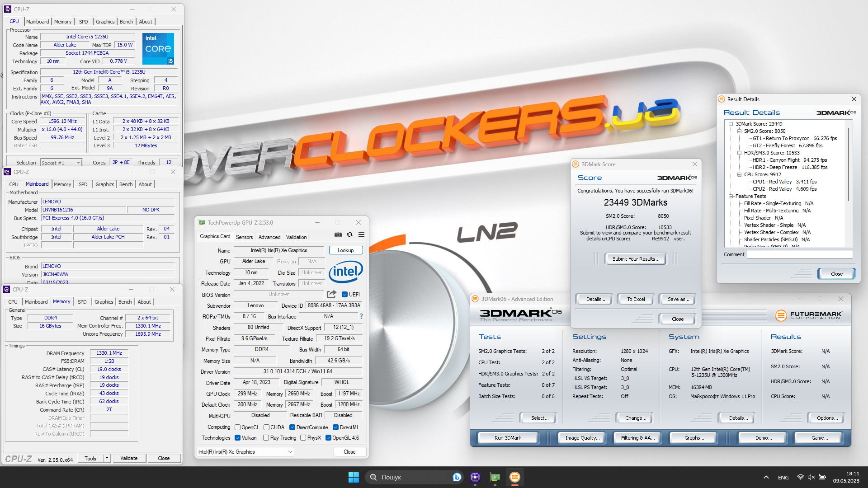
Task: Toggle the DirectML checkbox
Action: tap(335, 427)
